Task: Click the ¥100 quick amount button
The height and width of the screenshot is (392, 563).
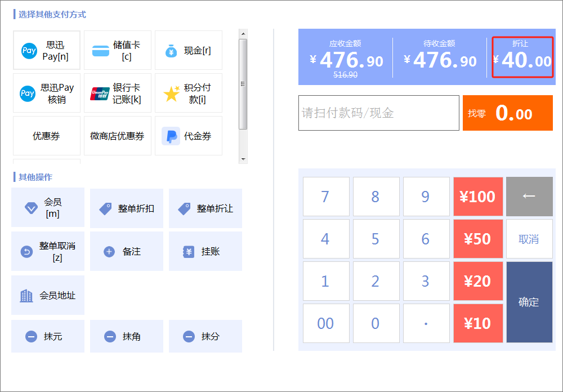Action: pyautogui.click(x=478, y=197)
